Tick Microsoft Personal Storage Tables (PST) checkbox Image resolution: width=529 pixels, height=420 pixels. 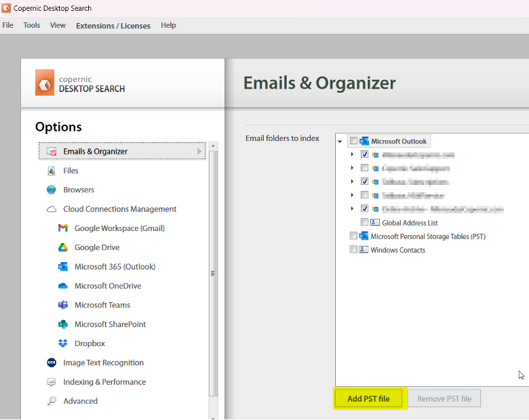(x=353, y=236)
